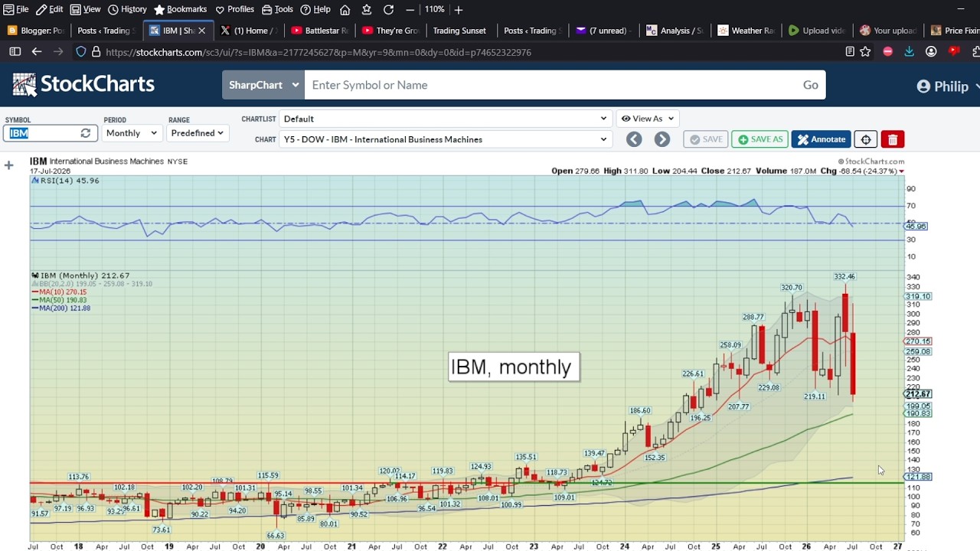Click the Annotate button

pos(821,139)
